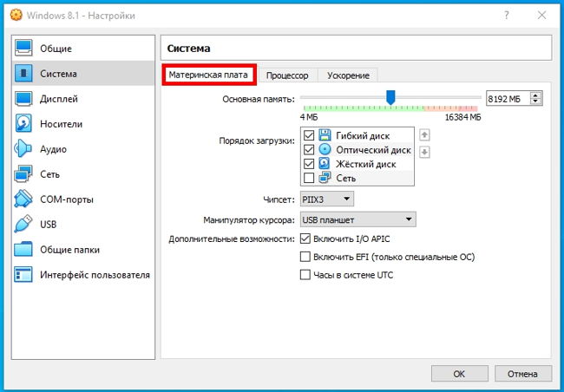The width and height of the screenshot is (564, 392).
Task: Click the USB plug icon
Action: click(23, 224)
